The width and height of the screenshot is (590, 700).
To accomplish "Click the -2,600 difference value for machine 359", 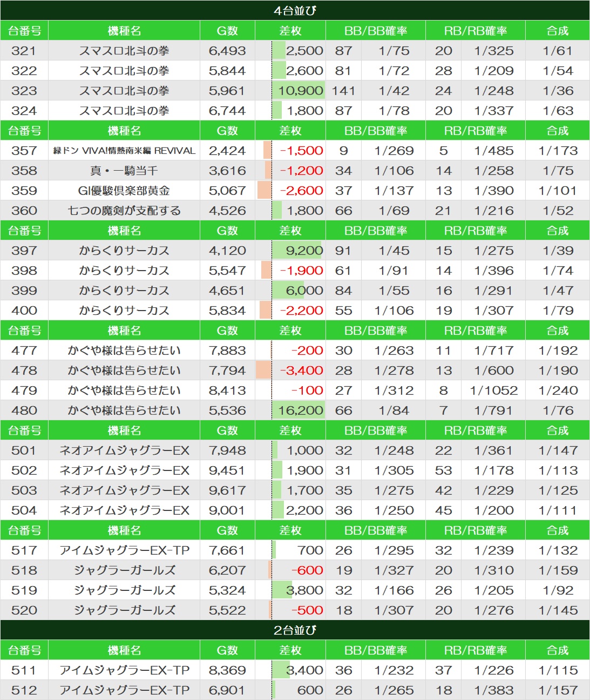I will (x=301, y=191).
